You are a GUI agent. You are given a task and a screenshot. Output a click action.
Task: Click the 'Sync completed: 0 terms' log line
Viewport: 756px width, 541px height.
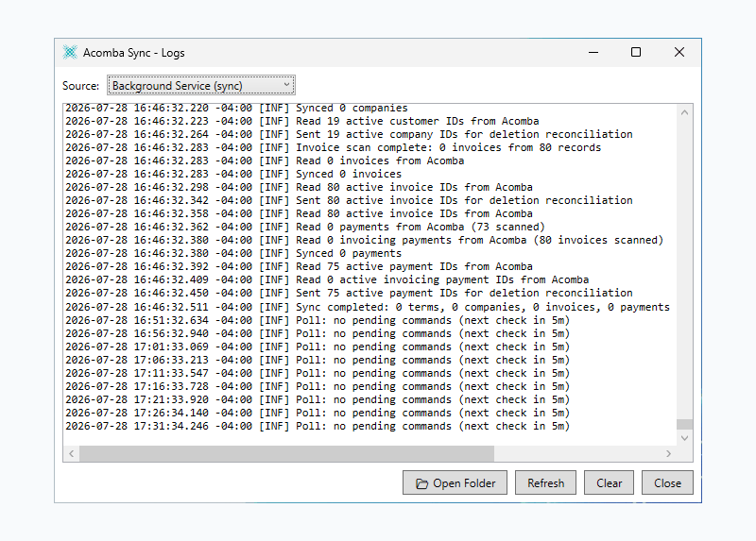[368, 307]
